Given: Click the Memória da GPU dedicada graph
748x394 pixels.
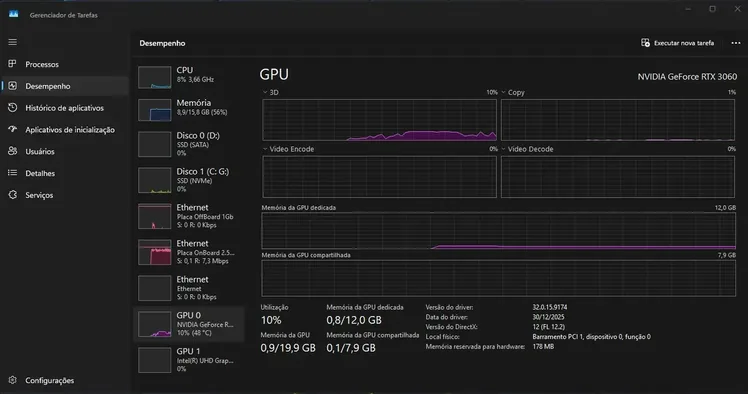Looking at the screenshot, I should [499, 231].
